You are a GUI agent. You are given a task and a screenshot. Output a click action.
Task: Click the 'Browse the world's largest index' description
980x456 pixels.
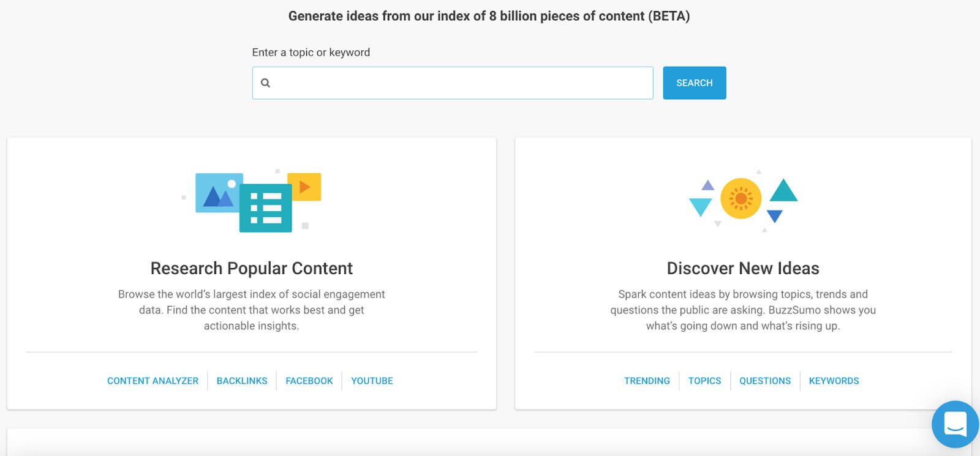(x=252, y=310)
